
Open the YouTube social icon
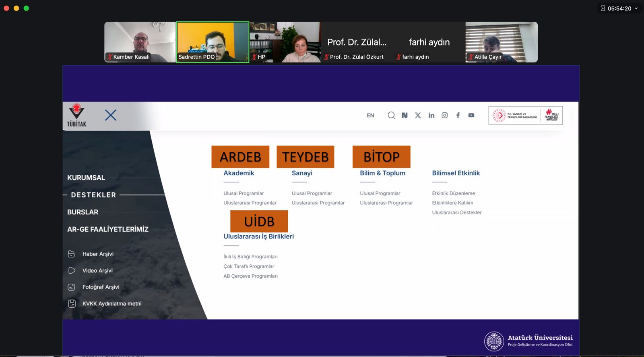click(471, 115)
